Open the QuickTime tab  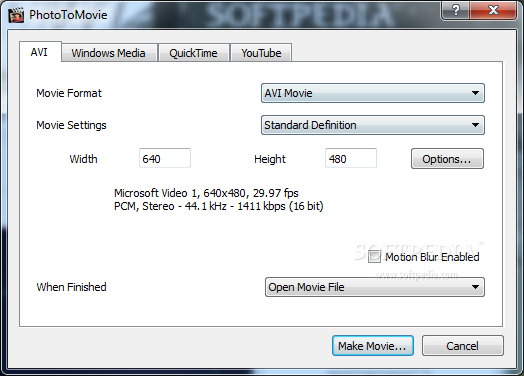(193, 53)
